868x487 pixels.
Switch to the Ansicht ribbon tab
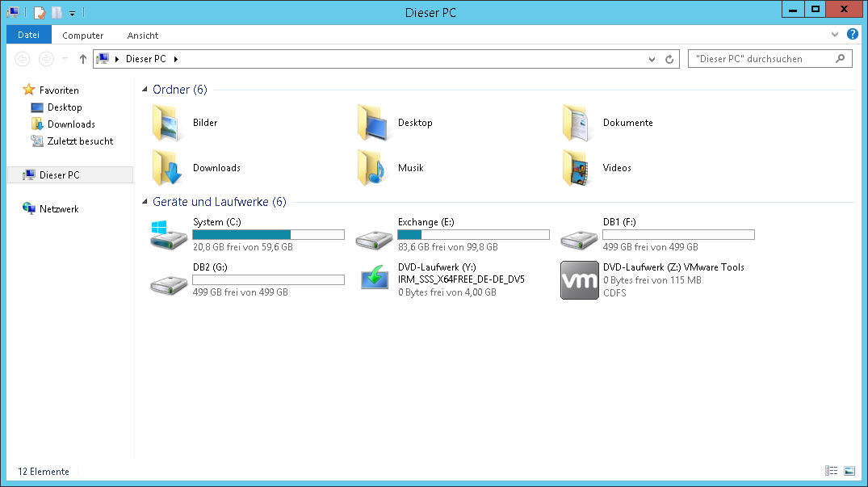[x=142, y=36]
